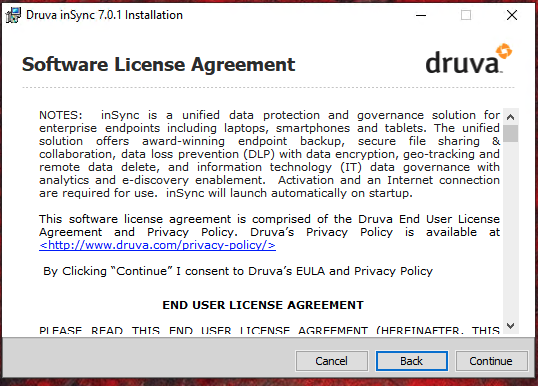Close the installation window
538x386 pixels.
(512, 15)
